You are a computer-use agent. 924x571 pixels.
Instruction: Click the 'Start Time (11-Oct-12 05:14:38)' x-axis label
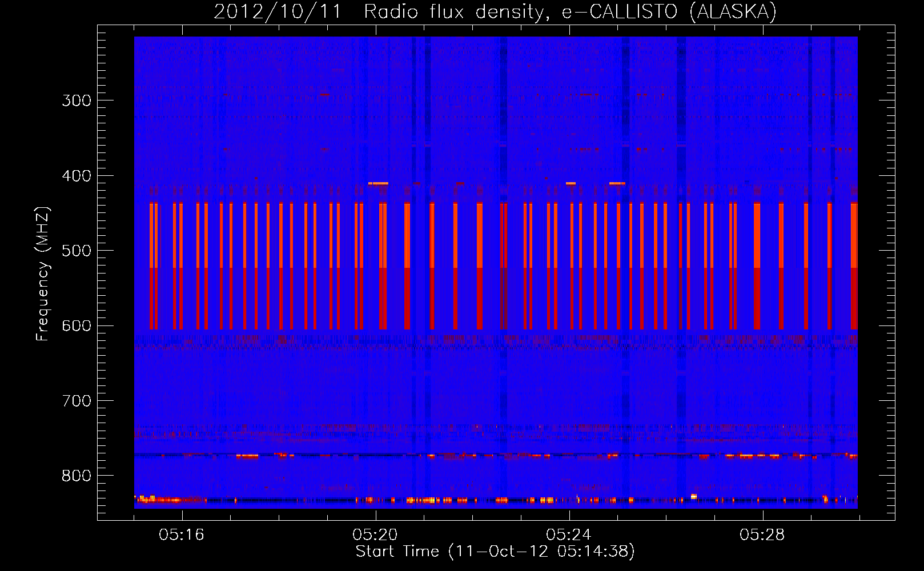point(495,552)
